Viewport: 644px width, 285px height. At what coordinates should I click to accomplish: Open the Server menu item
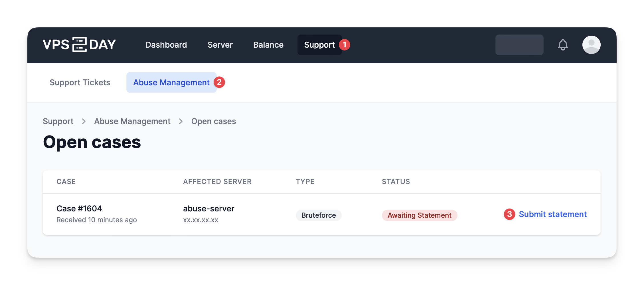[220, 45]
